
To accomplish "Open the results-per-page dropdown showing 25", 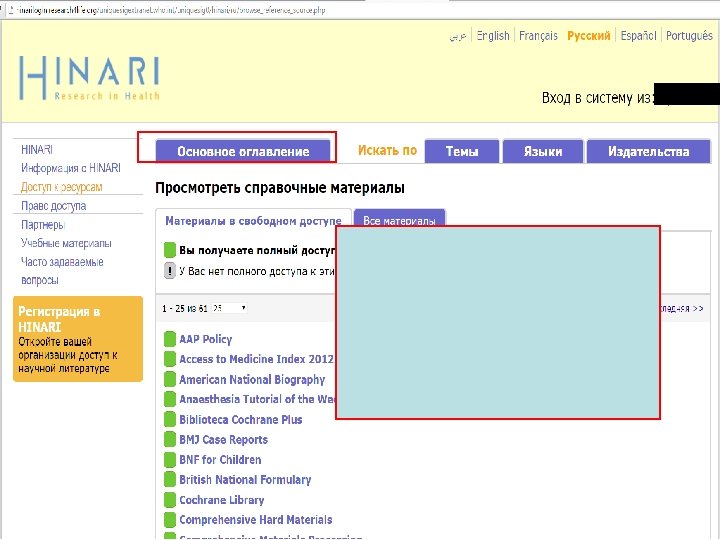I will [230, 308].
